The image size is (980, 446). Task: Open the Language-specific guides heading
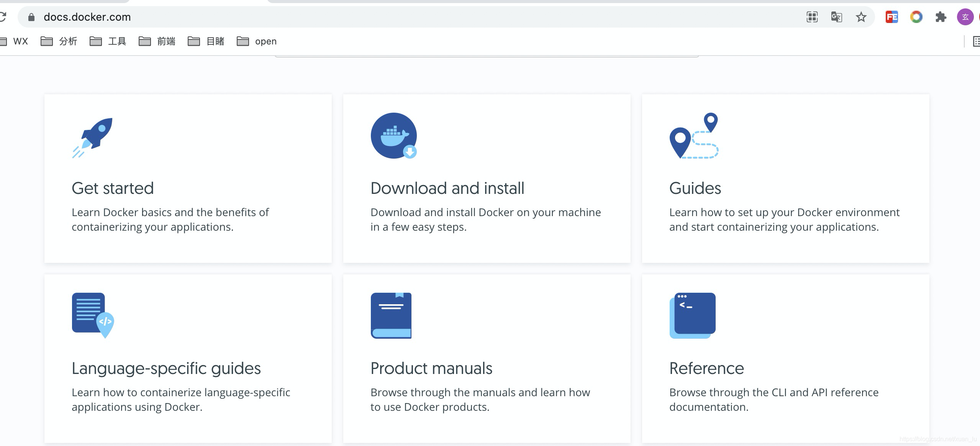coord(166,369)
